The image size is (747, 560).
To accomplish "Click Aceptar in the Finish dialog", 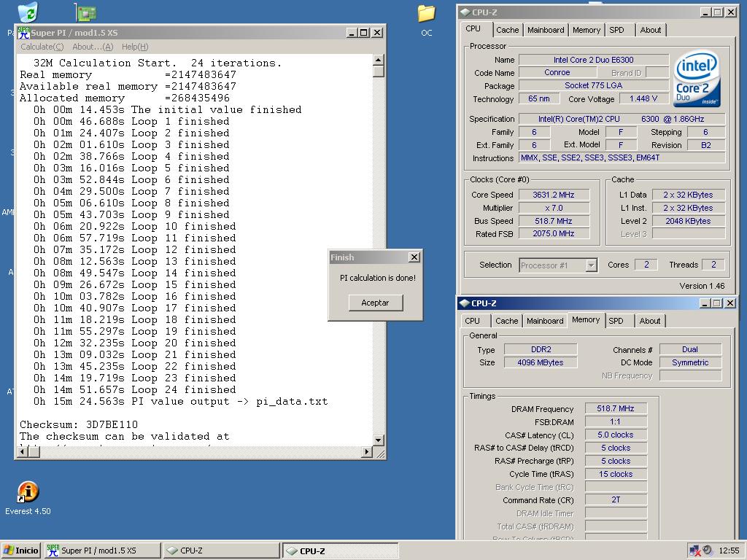I will (376, 303).
